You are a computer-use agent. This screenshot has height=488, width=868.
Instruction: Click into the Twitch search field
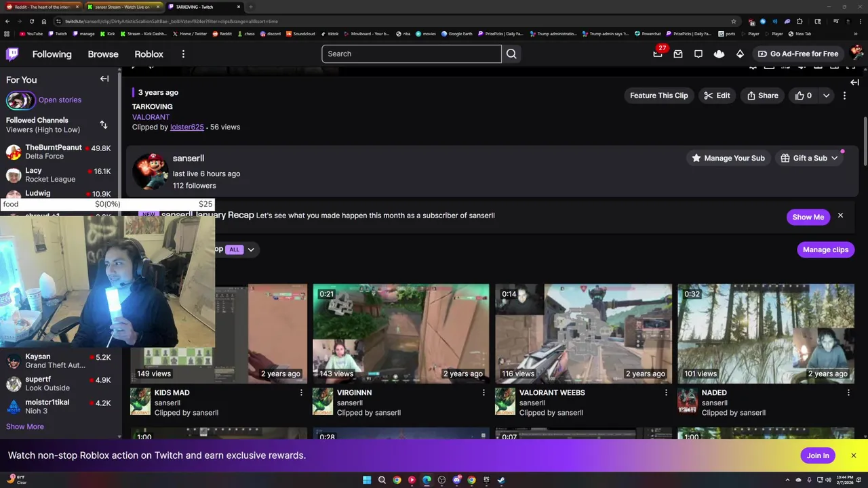(x=412, y=54)
